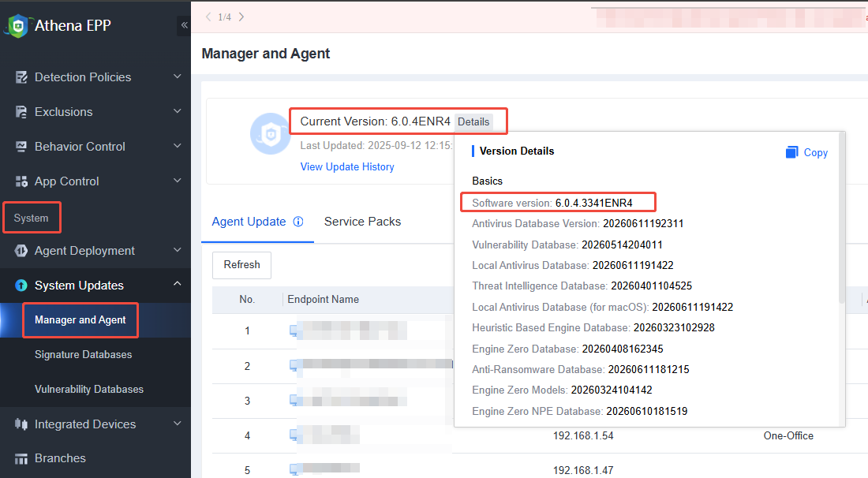Select Engine Zero Models value 20260324104142
This screenshot has width=868, height=478.
click(612, 390)
